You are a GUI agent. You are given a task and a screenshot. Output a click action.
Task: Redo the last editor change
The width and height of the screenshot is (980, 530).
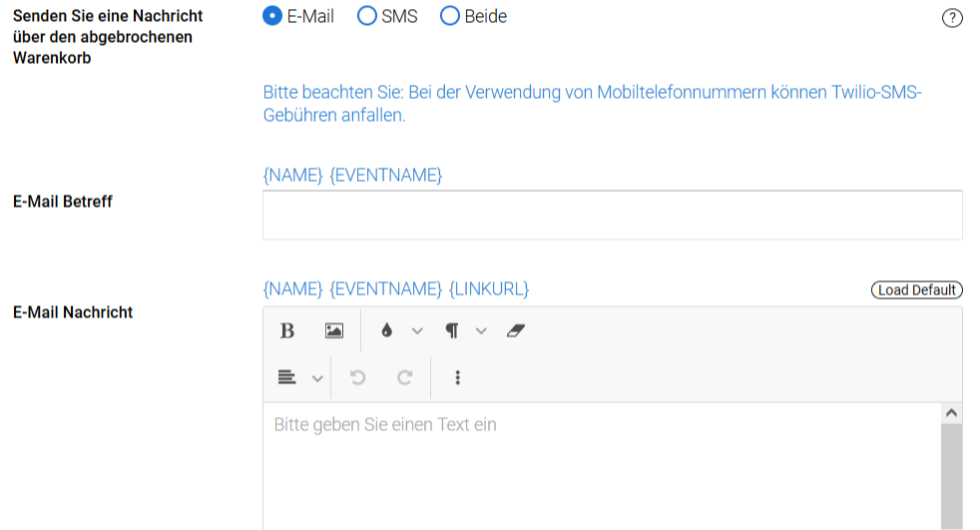pos(405,377)
